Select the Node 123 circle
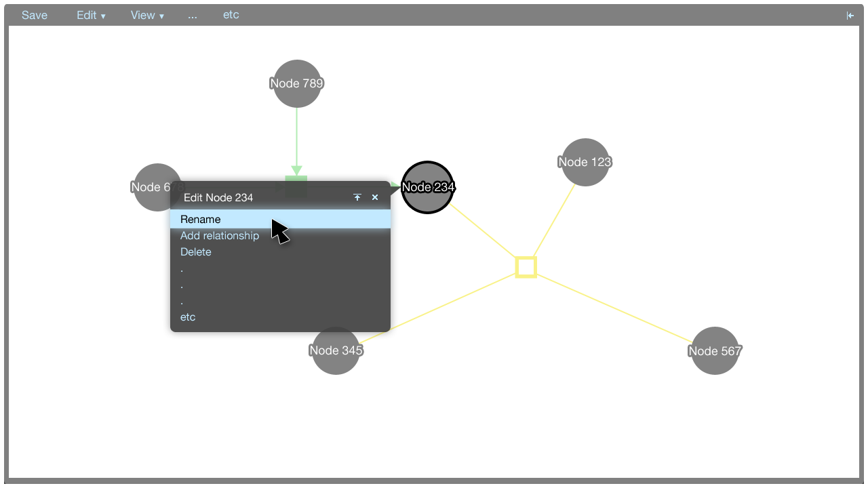This screenshot has height=488, width=868. pyautogui.click(x=585, y=162)
